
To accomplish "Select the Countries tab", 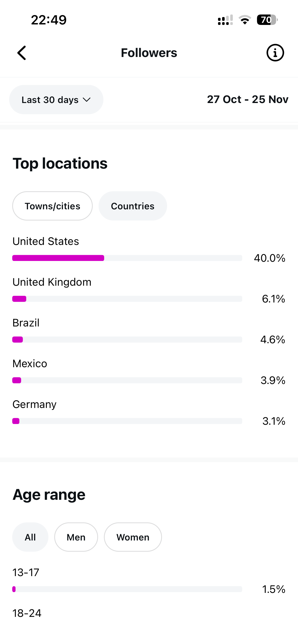I will coord(133,206).
